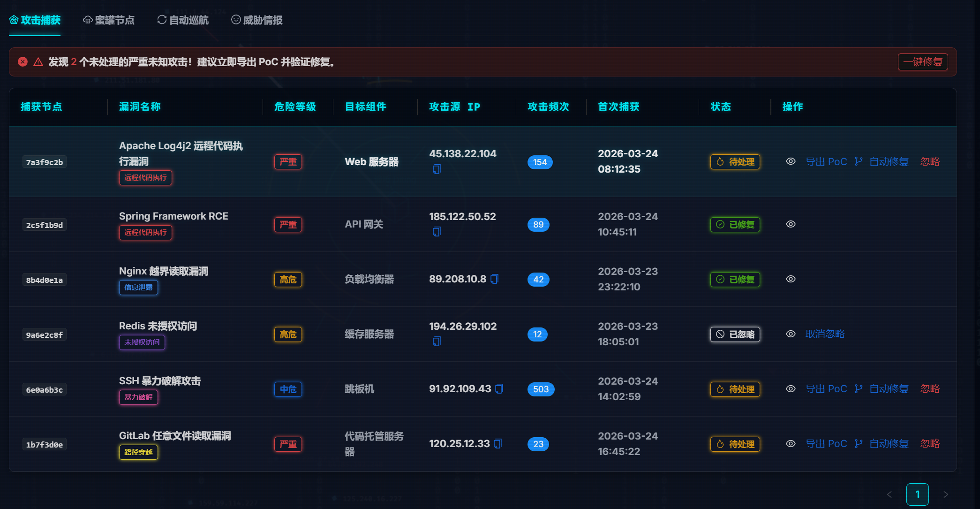Select page 1 in the pagination
980x509 pixels.
point(918,494)
